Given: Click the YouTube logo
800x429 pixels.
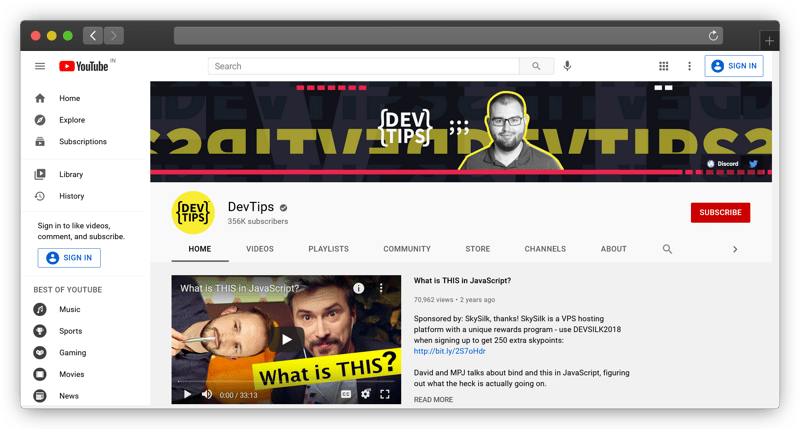Looking at the screenshot, I should 84,66.
